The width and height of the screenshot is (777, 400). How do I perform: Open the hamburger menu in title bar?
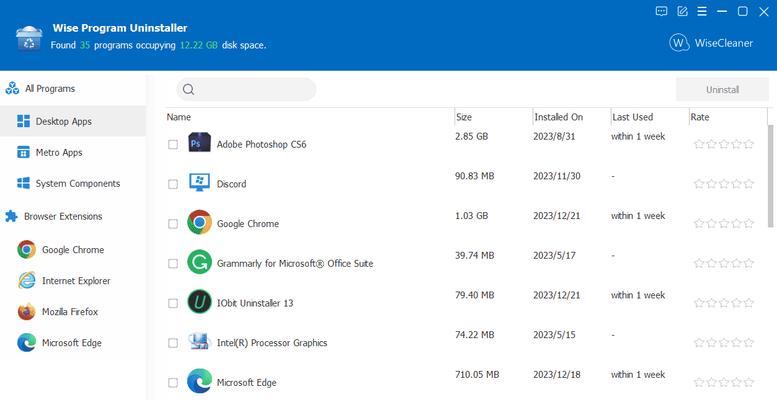coord(702,11)
